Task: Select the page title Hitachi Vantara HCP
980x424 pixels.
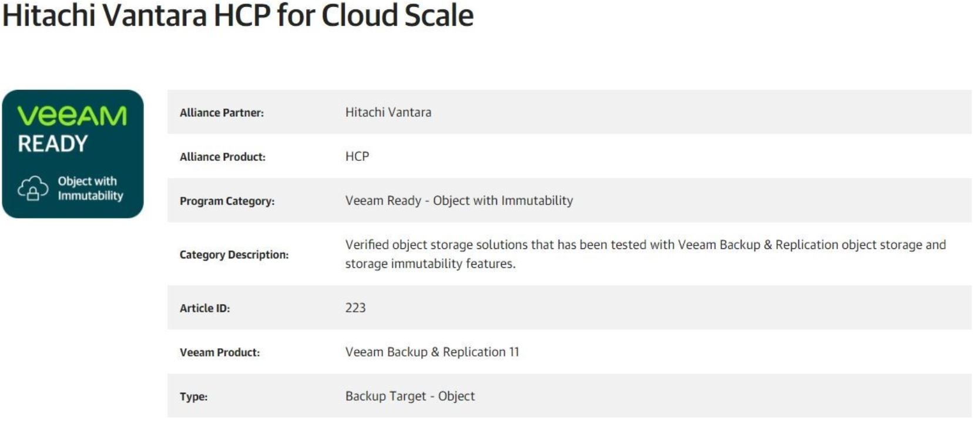Action: pos(238,15)
